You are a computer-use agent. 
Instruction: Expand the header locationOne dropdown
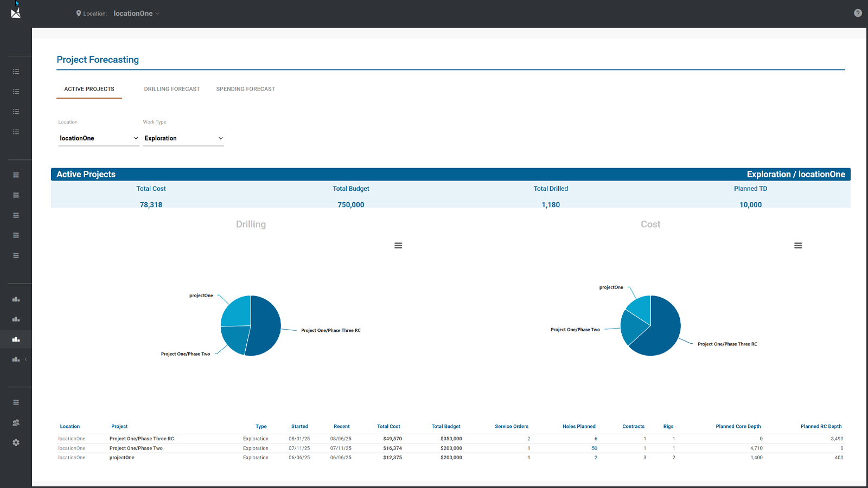click(x=136, y=14)
